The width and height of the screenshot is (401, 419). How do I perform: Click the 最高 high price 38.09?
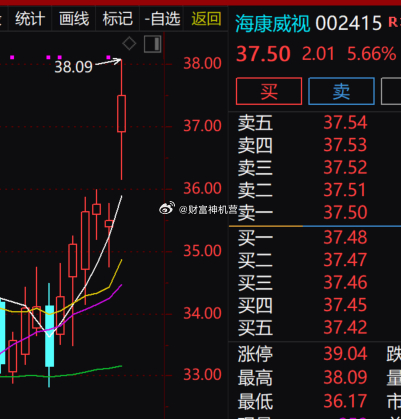[x=345, y=377]
